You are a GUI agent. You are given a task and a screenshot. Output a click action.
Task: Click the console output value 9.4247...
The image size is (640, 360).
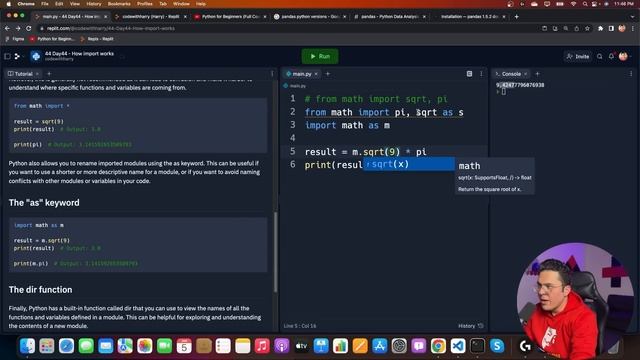coord(520,85)
